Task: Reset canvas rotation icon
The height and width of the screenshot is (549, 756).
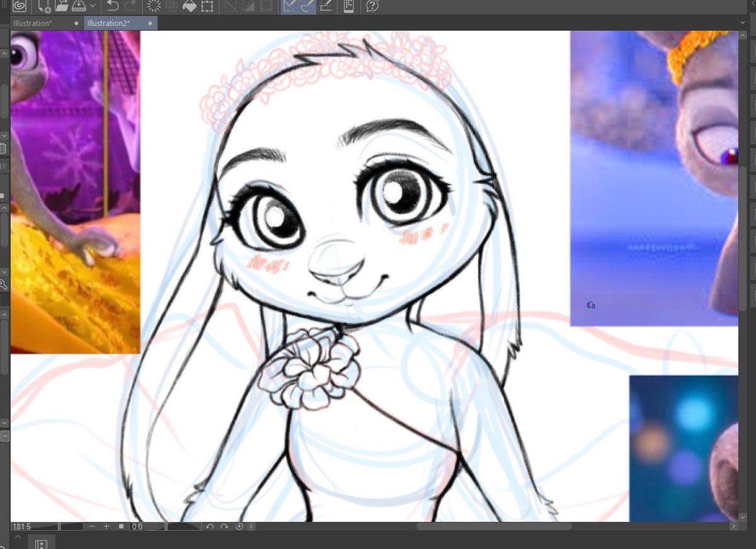Action: (x=239, y=526)
